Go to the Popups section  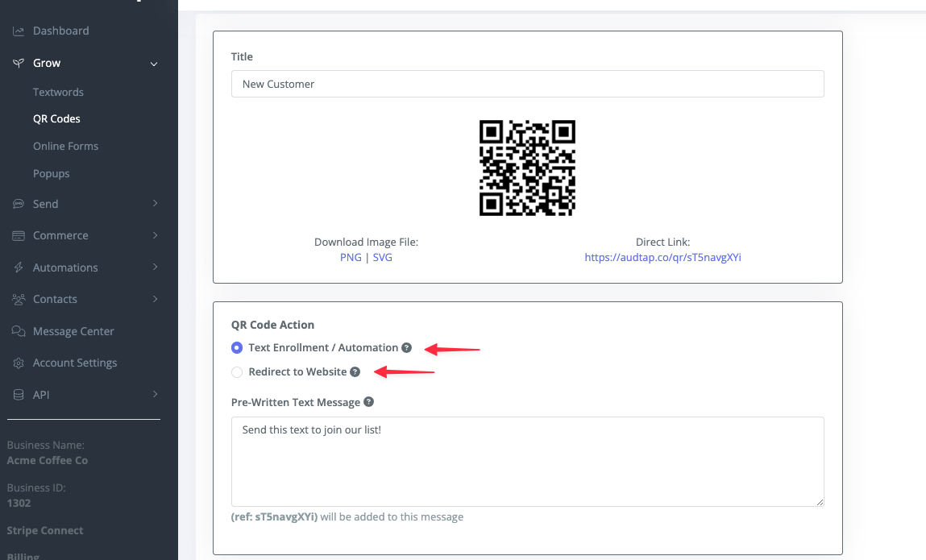tap(50, 173)
